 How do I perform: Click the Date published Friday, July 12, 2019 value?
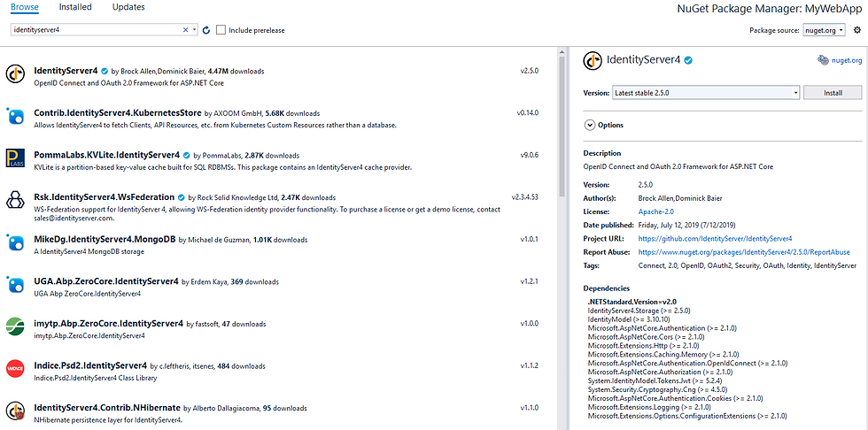(687, 225)
